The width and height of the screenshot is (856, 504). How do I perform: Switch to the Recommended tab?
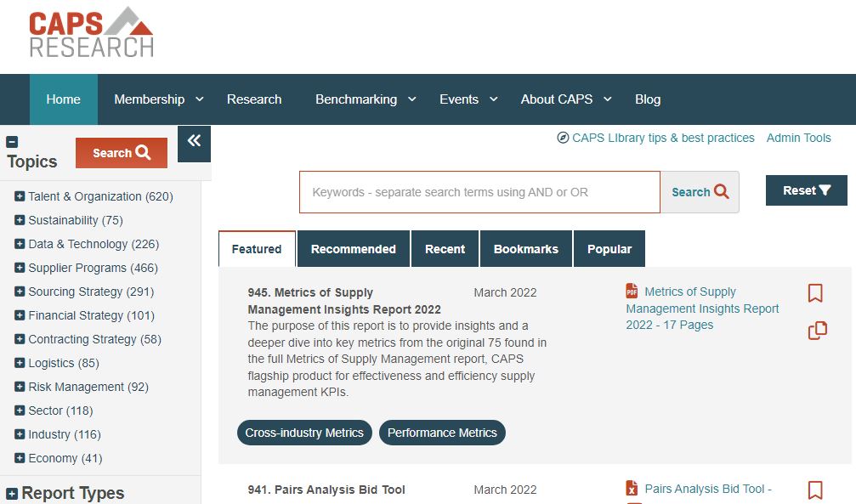[353, 248]
